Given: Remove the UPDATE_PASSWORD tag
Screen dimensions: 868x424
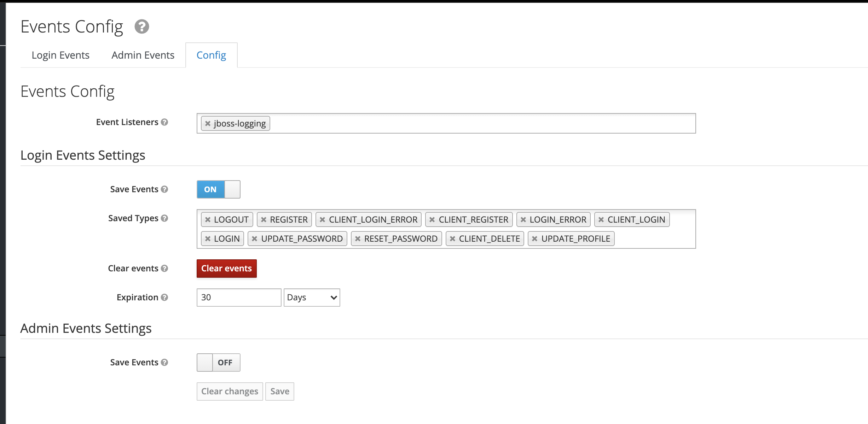Looking at the screenshot, I should click(255, 239).
